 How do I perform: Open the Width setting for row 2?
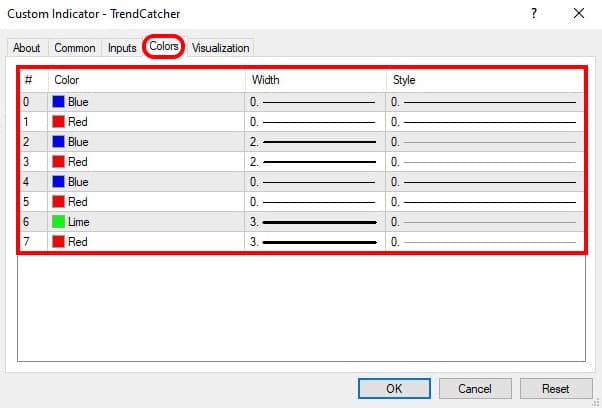315,142
